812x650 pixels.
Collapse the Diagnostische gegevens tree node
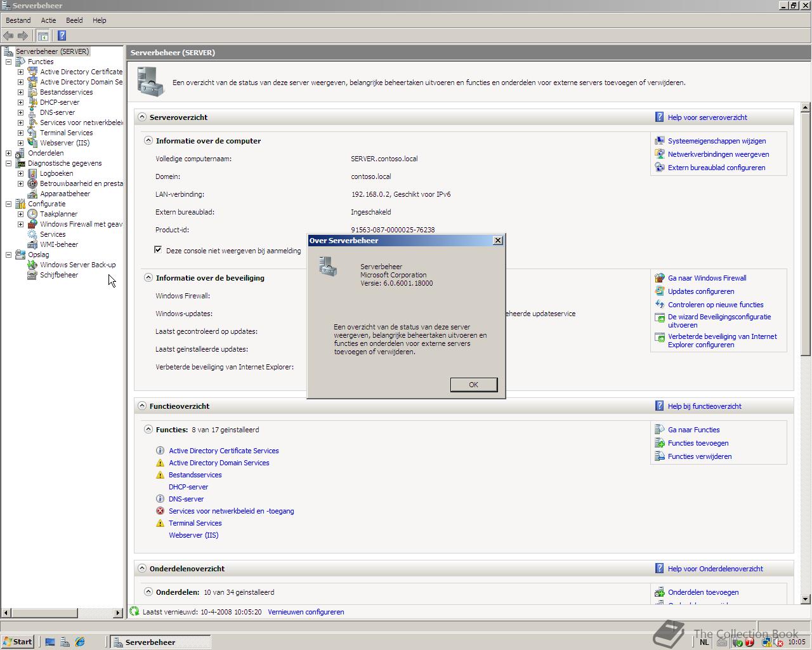point(8,163)
